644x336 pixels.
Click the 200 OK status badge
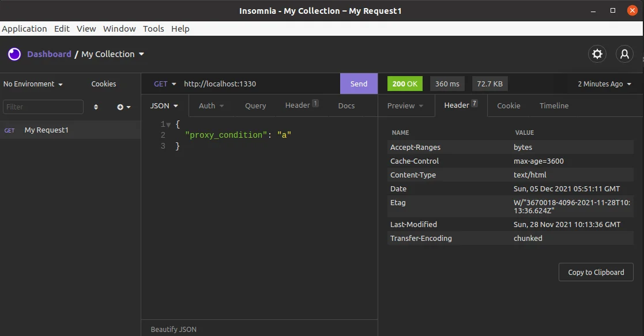[405, 84]
